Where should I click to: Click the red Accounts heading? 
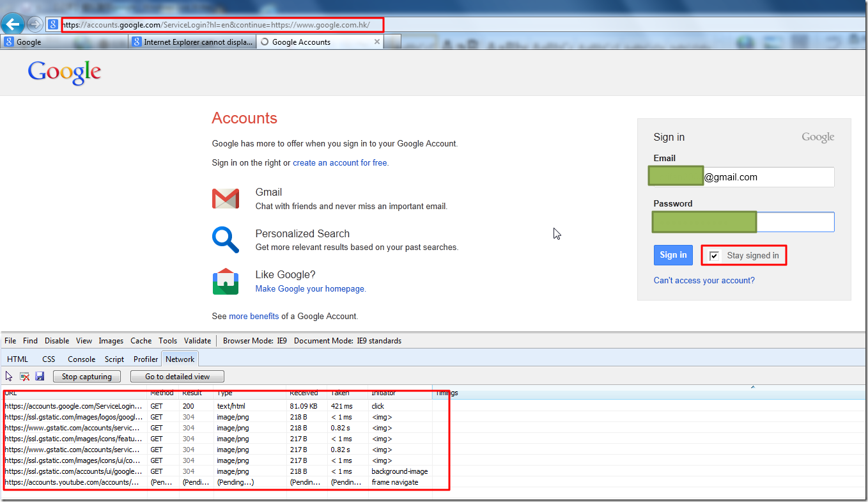point(245,118)
